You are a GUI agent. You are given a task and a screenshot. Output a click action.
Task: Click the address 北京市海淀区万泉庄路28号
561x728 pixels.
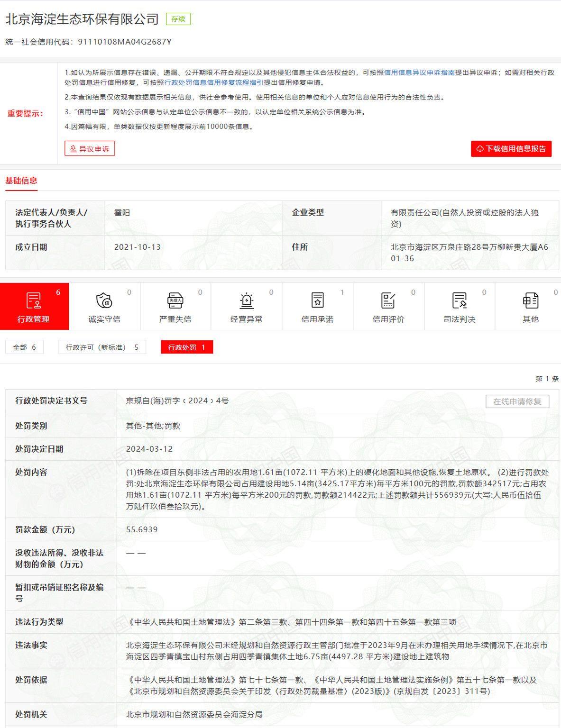point(469,253)
